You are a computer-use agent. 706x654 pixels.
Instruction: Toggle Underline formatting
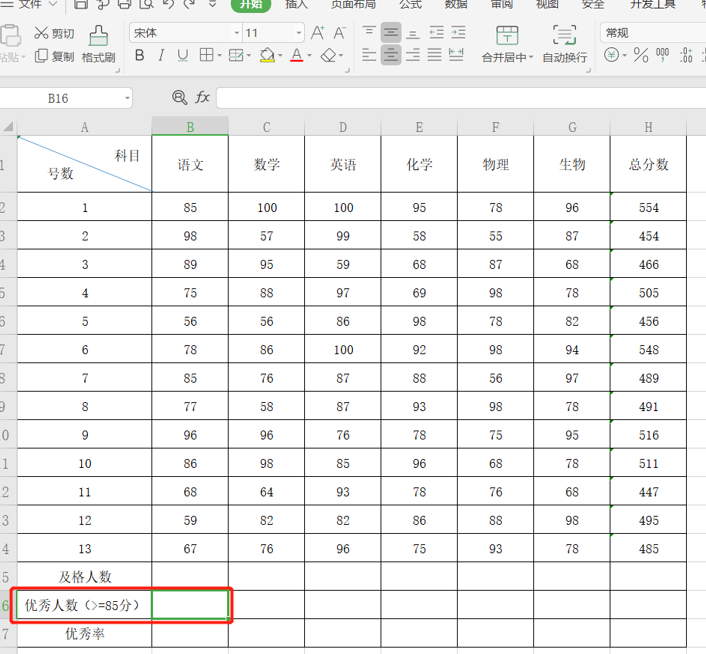(182, 55)
